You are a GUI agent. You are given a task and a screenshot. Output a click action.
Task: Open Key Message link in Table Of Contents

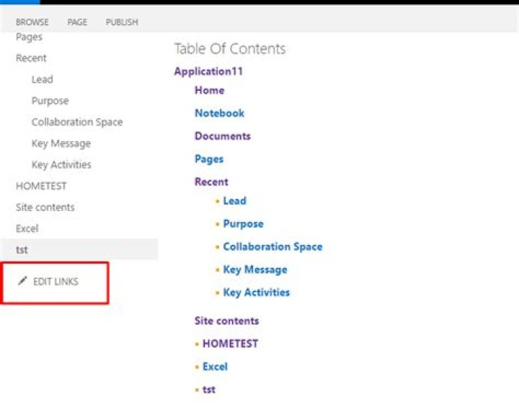pyautogui.click(x=254, y=269)
